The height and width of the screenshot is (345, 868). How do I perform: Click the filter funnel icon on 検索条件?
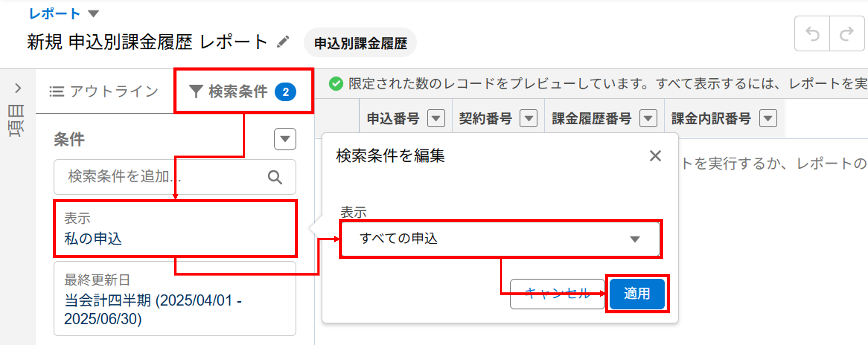(x=196, y=91)
